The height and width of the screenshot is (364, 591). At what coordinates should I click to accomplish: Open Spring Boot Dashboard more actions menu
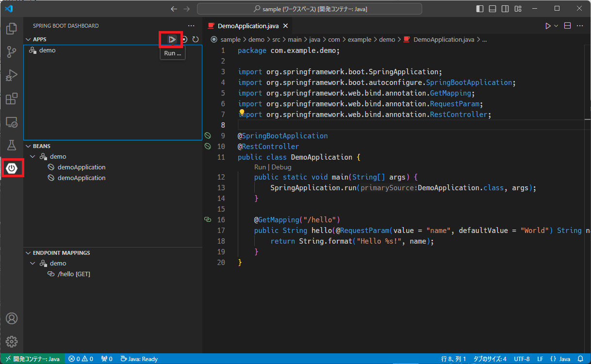pyautogui.click(x=191, y=26)
